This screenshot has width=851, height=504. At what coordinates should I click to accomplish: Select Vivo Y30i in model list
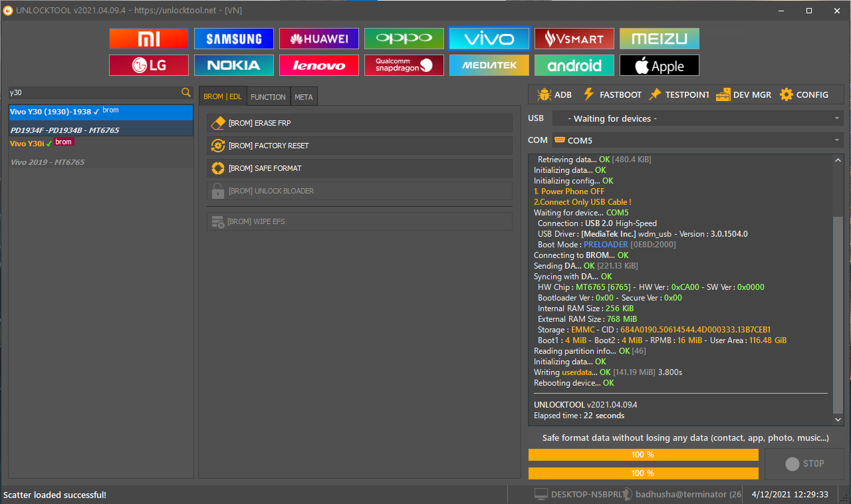tap(101, 144)
